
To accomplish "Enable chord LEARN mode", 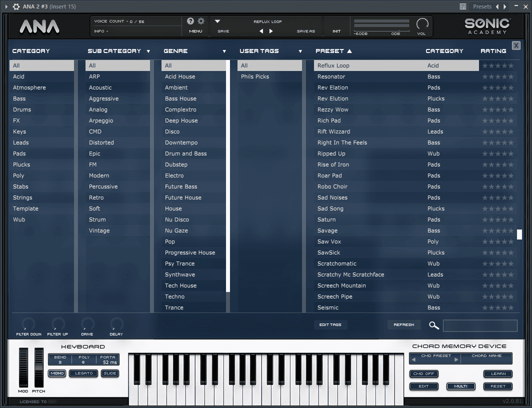I will tap(498, 373).
